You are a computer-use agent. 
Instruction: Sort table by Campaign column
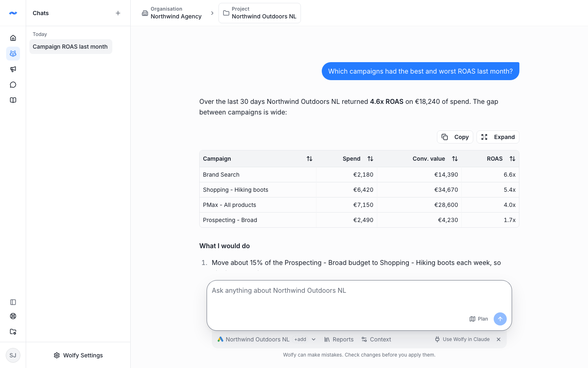point(310,159)
